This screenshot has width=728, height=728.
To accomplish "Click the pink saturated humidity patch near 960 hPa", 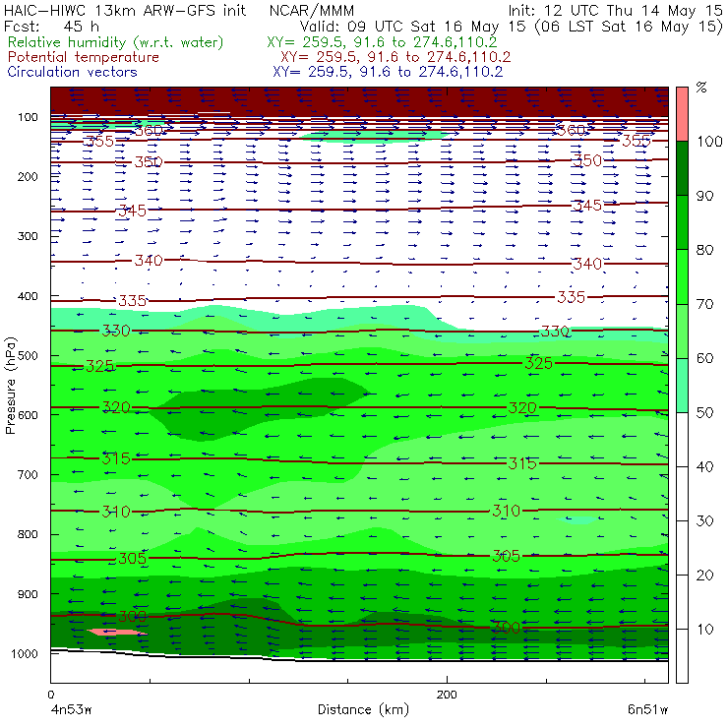I will tap(117, 632).
